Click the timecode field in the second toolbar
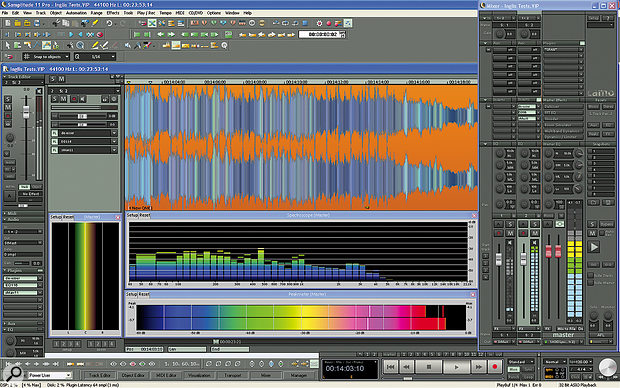This screenshot has width=620, height=388. tap(321, 35)
